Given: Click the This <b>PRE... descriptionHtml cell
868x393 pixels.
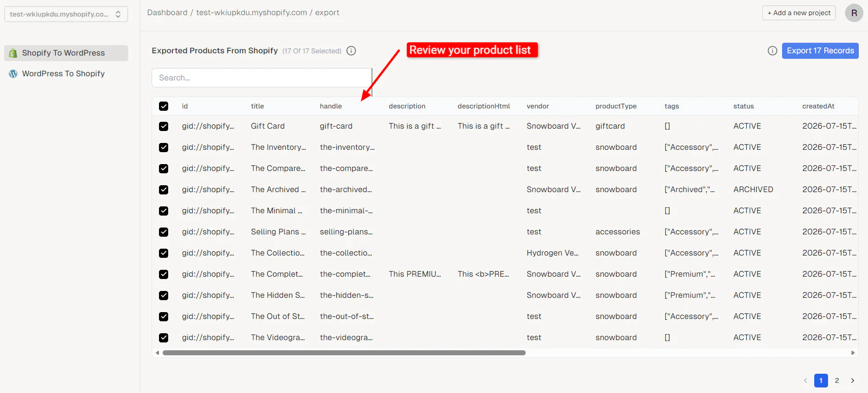Looking at the screenshot, I should (483, 274).
